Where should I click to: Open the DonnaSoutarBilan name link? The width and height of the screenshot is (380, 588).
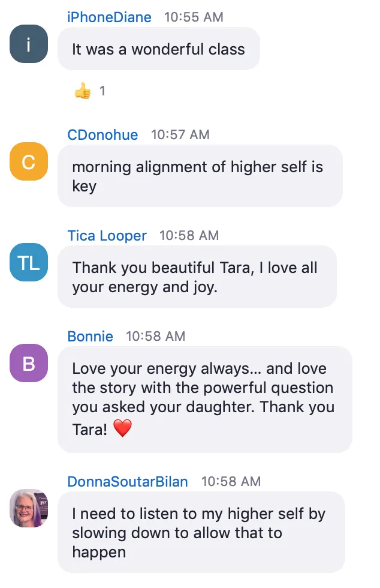point(128,481)
